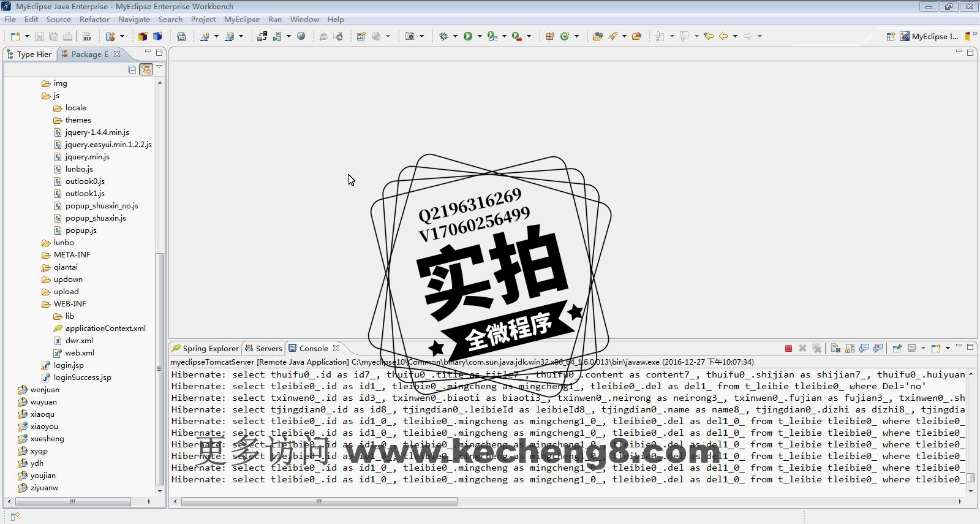Open the New file dropdown arrow
980x524 pixels.
pos(27,36)
